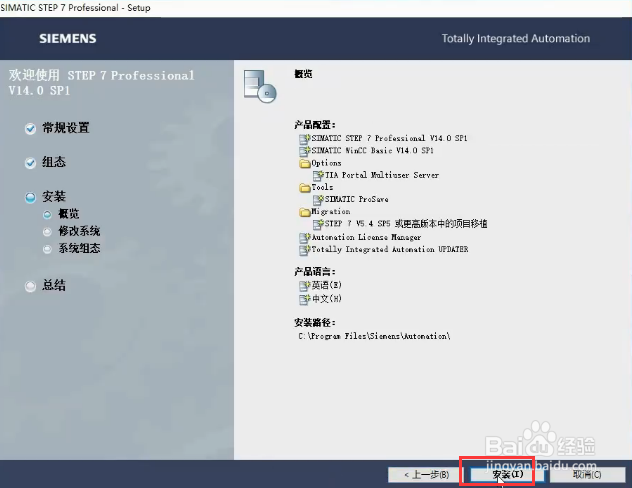Select SIMATIC STEP 7 Professional V14.0 SP1 text

click(389, 138)
